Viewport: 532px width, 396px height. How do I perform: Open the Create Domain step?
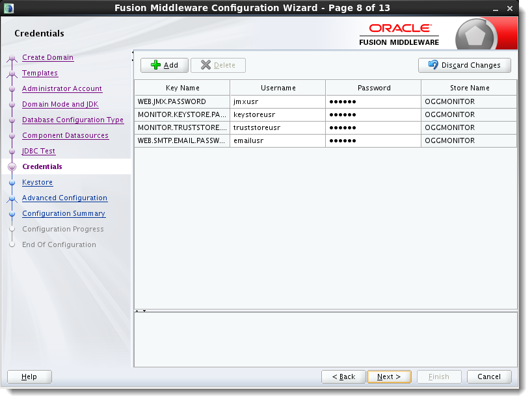click(48, 57)
